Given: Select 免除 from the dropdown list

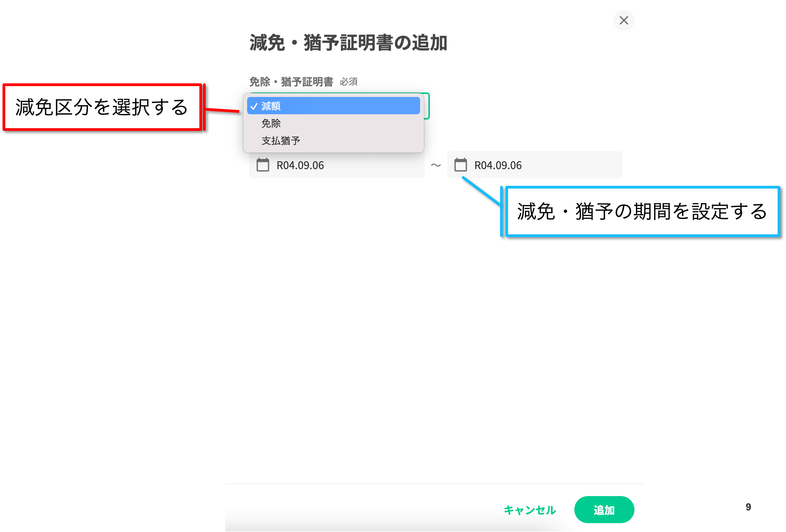Looking at the screenshot, I should point(271,123).
